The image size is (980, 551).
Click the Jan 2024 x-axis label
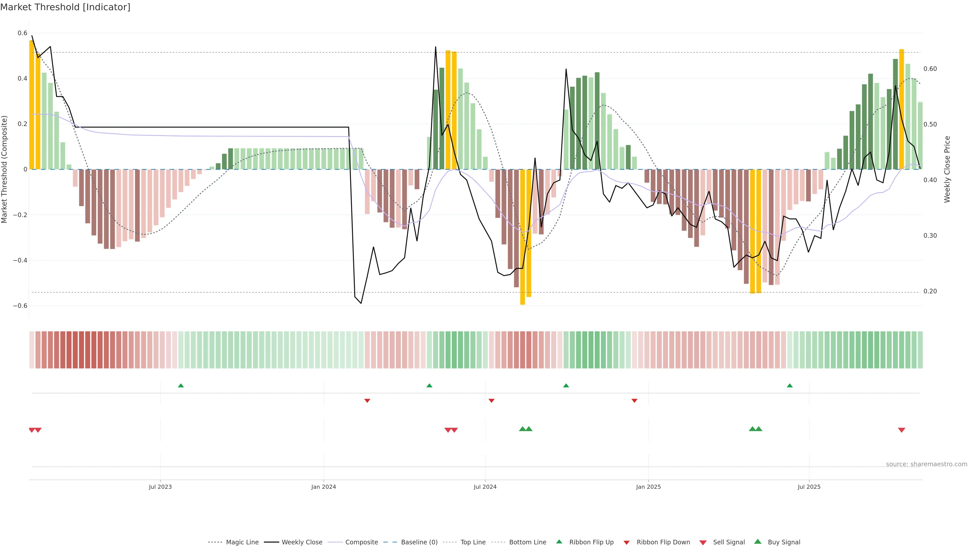323,487
